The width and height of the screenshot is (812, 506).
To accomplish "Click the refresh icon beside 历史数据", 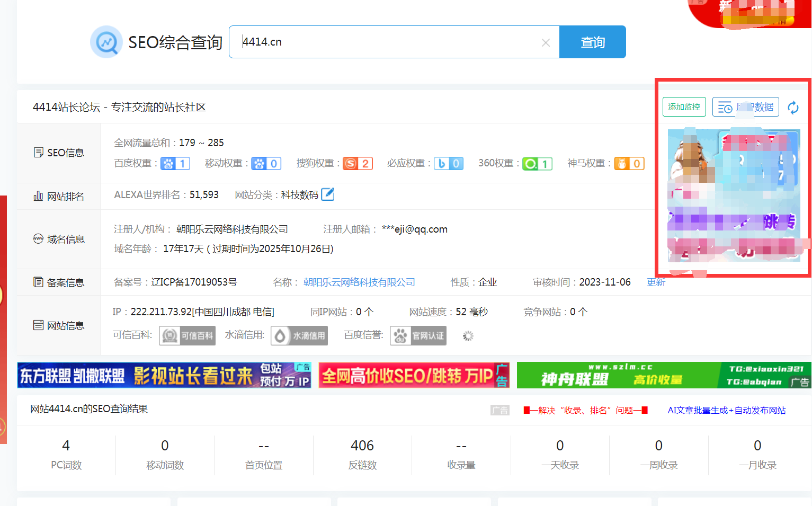I will (793, 108).
